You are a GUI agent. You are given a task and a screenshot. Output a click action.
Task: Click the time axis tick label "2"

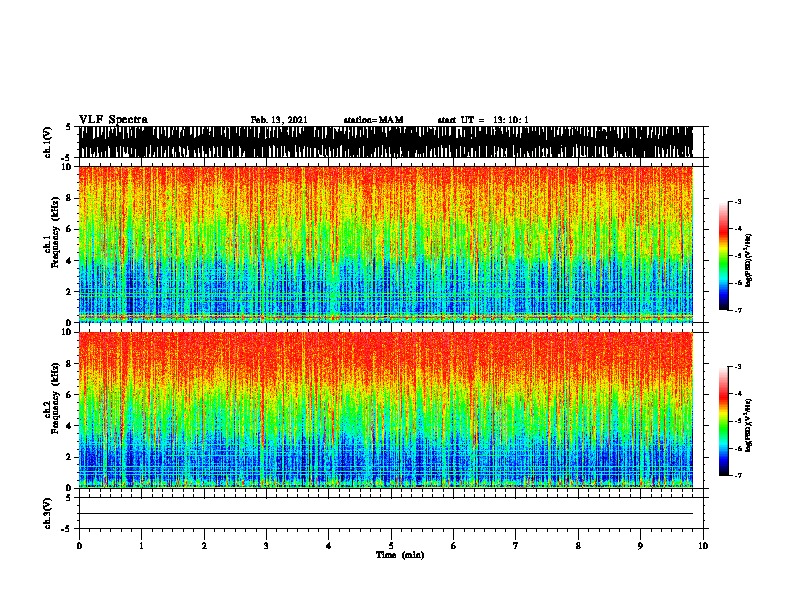[x=204, y=546]
